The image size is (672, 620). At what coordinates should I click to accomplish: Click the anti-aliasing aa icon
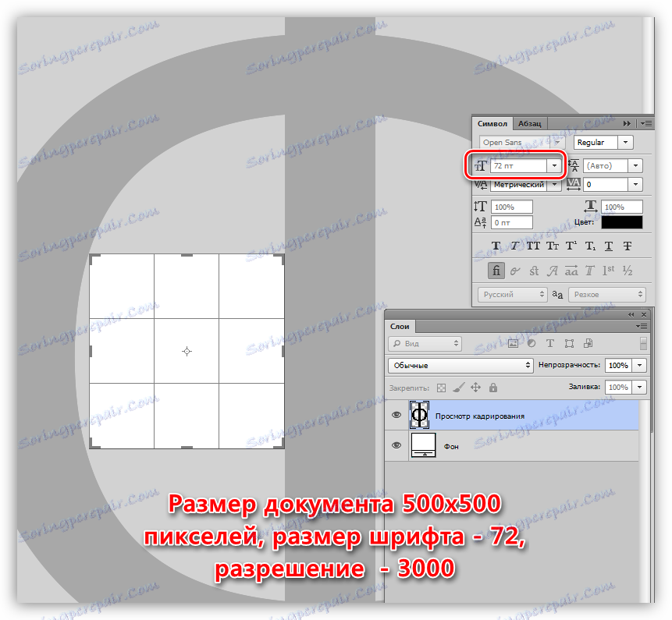tap(557, 295)
